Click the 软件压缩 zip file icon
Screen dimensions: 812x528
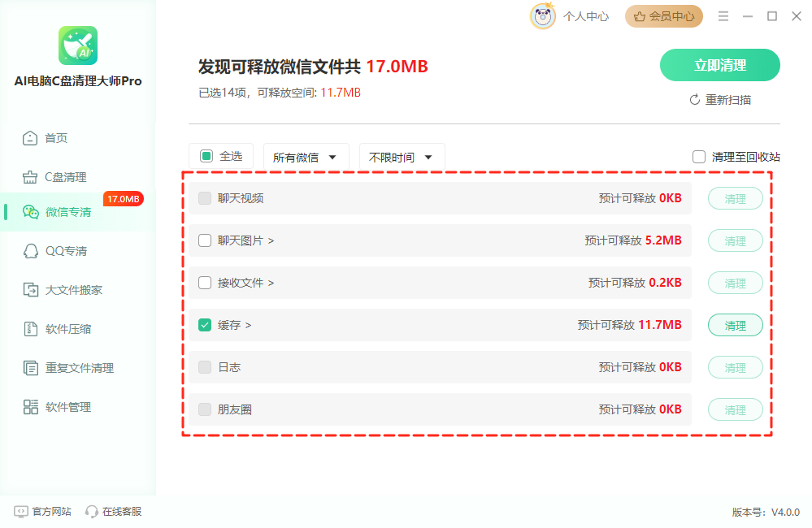[x=31, y=329]
